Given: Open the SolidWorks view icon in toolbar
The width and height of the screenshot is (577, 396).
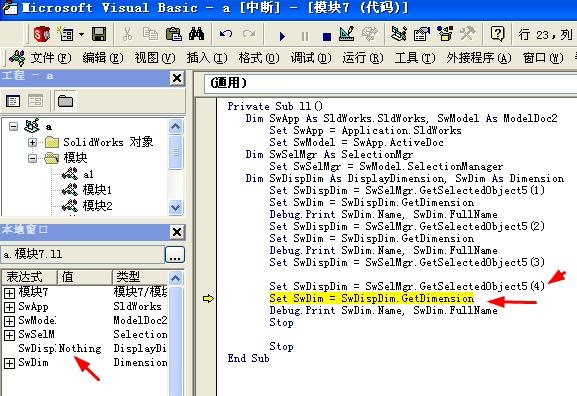Looking at the screenshot, I should click(x=42, y=35).
